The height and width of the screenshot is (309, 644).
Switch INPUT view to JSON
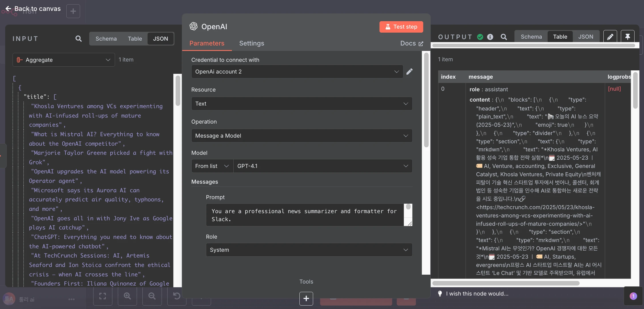[160, 39]
